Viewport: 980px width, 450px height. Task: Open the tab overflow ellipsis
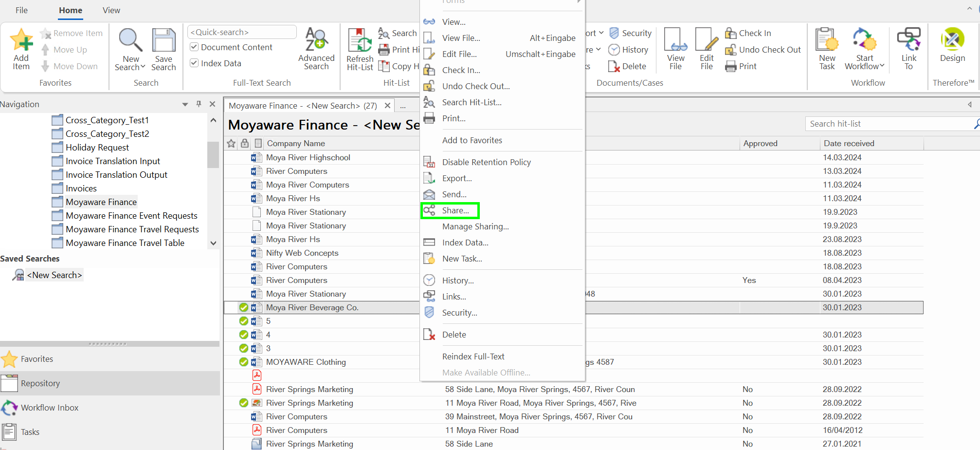pyautogui.click(x=403, y=106)
